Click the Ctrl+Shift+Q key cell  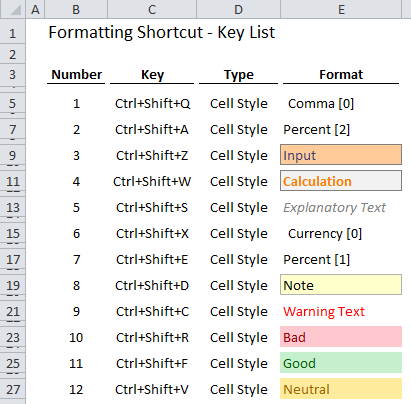(x=152, y=103)
